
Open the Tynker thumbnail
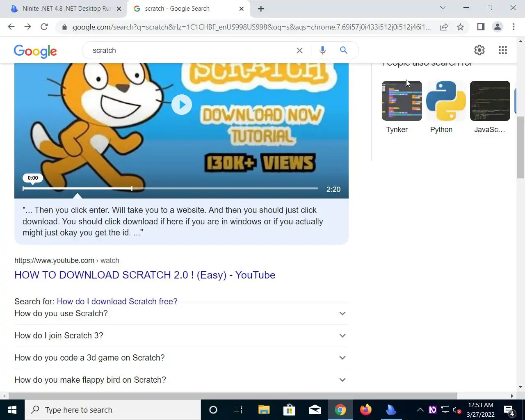tap(402, 101)
